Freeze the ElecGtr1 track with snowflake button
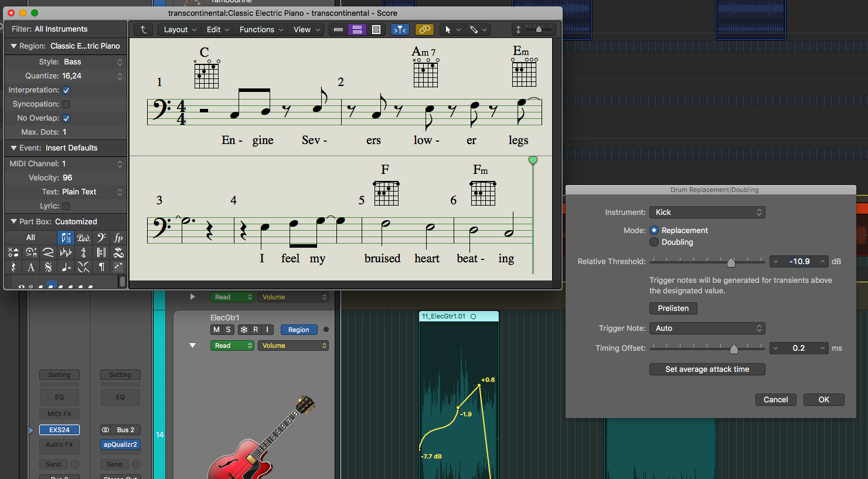Viewport: 868px width, 479px height. [x=244, y=330]
